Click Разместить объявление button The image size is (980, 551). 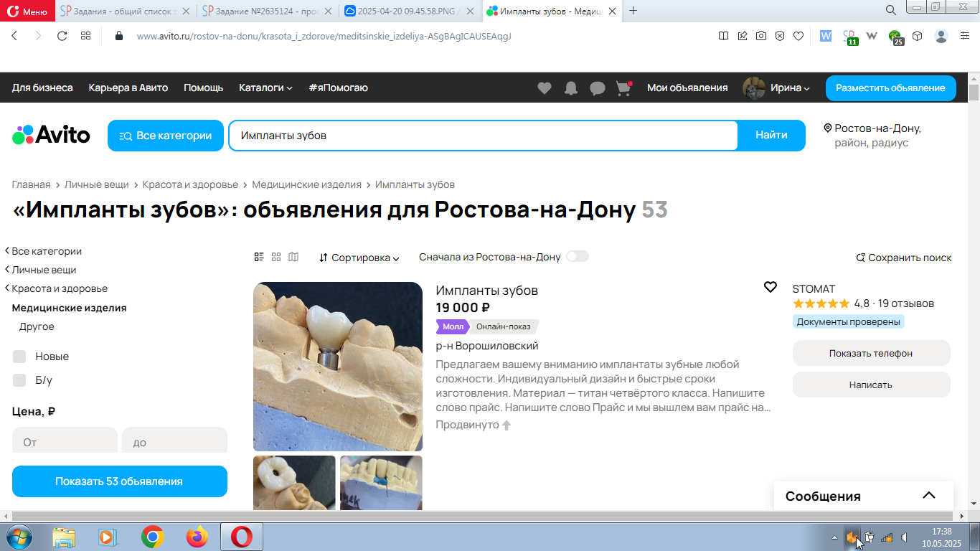[x=890, y=88]
